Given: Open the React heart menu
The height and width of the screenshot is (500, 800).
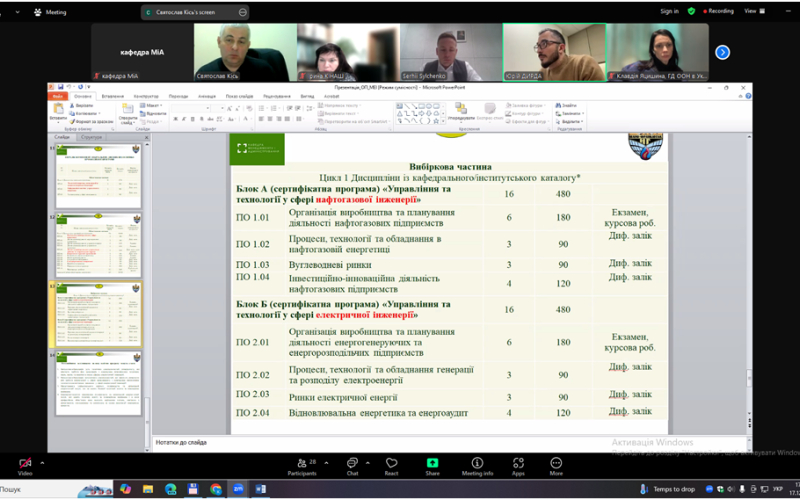Looking at the screenshot, I should 391,466.
